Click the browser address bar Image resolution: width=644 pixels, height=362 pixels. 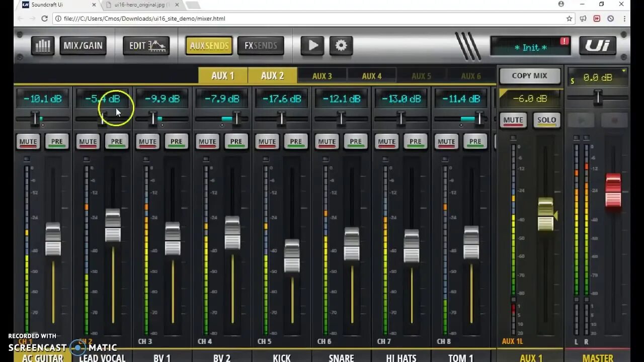coord(309,19)
